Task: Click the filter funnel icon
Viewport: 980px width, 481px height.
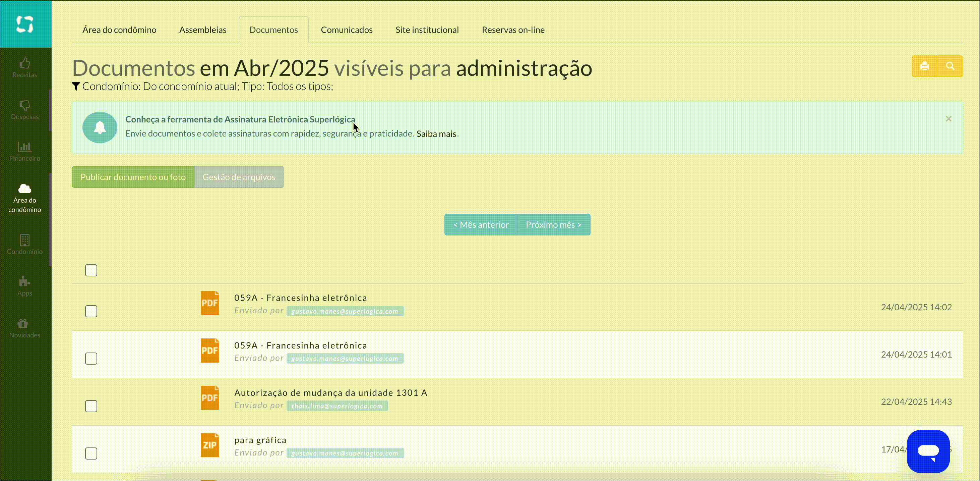Action: coord(76,87)
